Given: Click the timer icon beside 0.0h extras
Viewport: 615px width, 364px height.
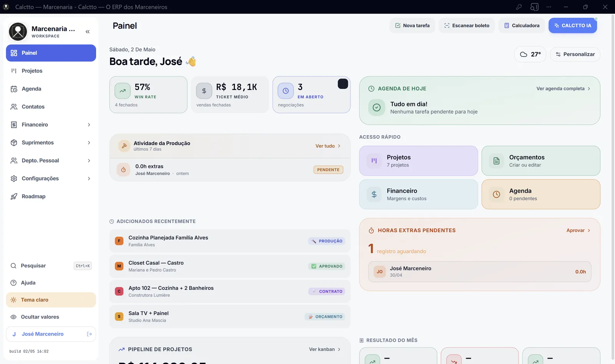Looking at the screenshot, I should (x=123, y=170).
